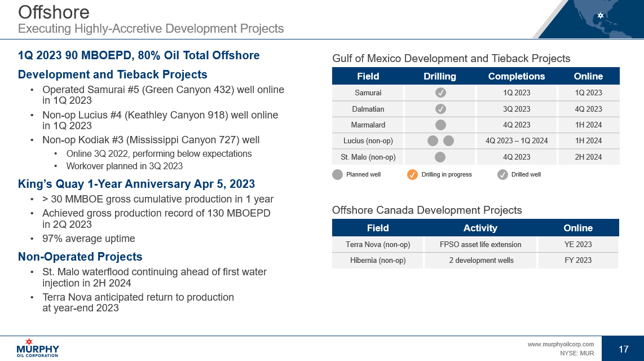Click the Murphy Oil Corporation logo

coord(38,348)
